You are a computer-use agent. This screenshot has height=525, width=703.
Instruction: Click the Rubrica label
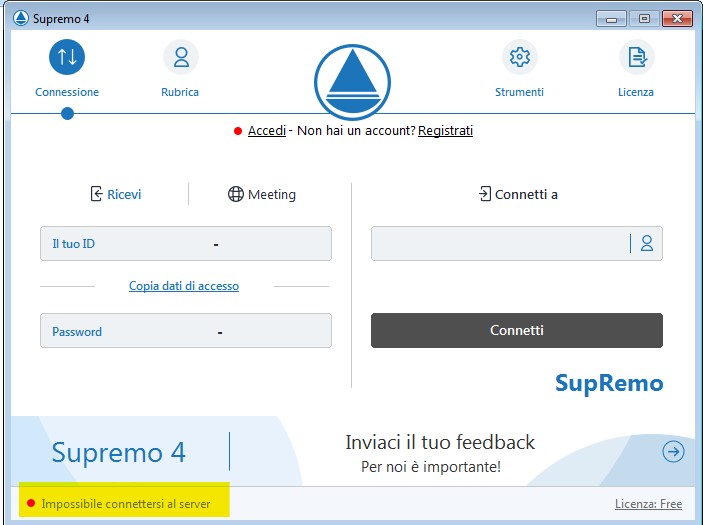pyautogui.click(x=180, y=92)
